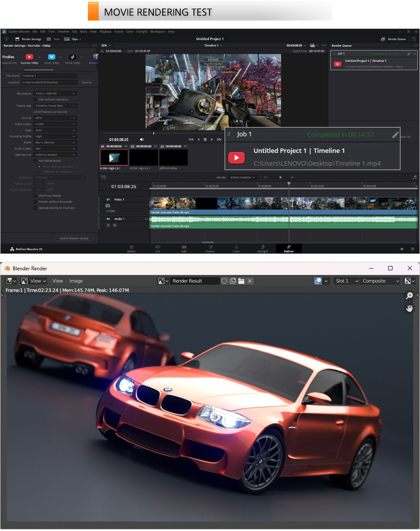Image resolution: width=420 pixels, height=531 pixels.
Task: Open image folder icon beside Render Result
Action: (x=241, y=281)
